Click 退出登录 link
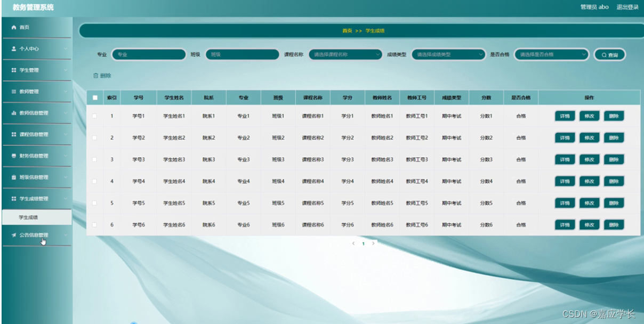This screenshot has height=324, width=644. pos(627,7)
